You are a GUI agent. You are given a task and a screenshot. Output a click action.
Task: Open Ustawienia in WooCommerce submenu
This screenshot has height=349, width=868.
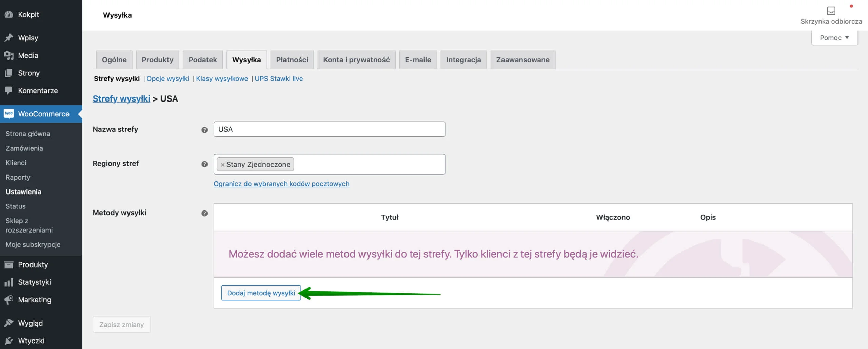coord(23,192)
